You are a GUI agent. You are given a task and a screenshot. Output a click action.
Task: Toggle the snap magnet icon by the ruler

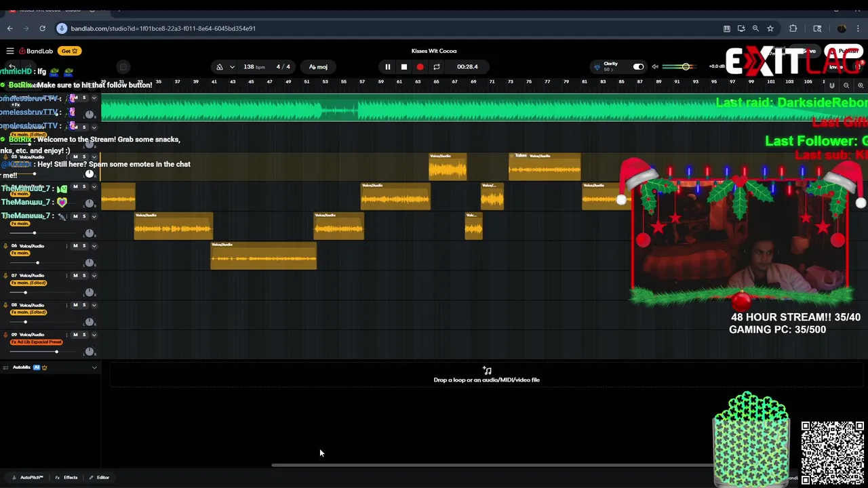832,85
